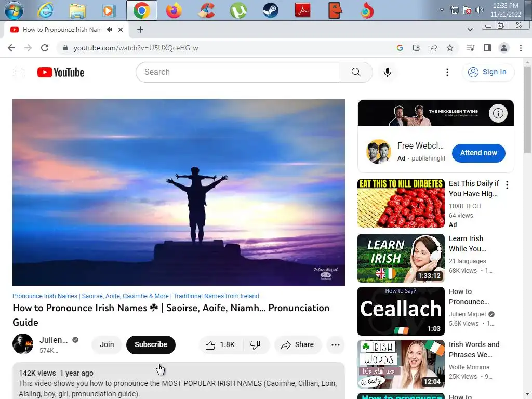Start voice search with the microphone icon
532x399 pixels.
pyautogui.click(x=388, y=72)
